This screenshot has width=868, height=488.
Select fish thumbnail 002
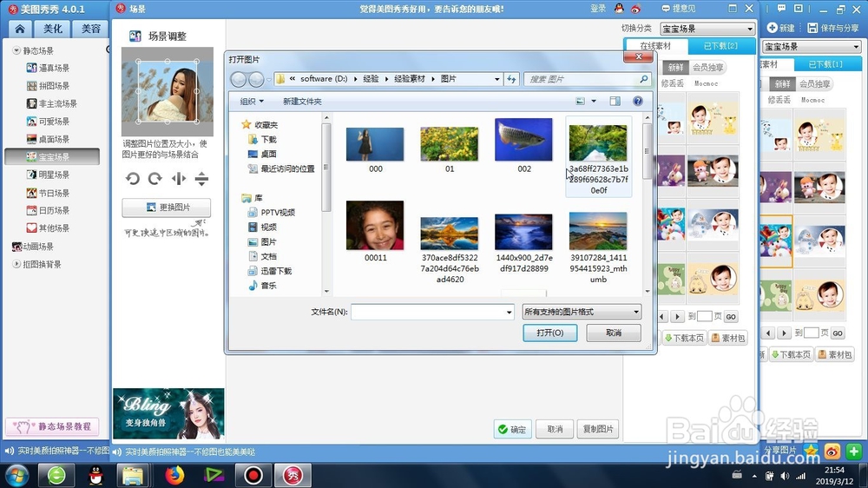[523, 140]
